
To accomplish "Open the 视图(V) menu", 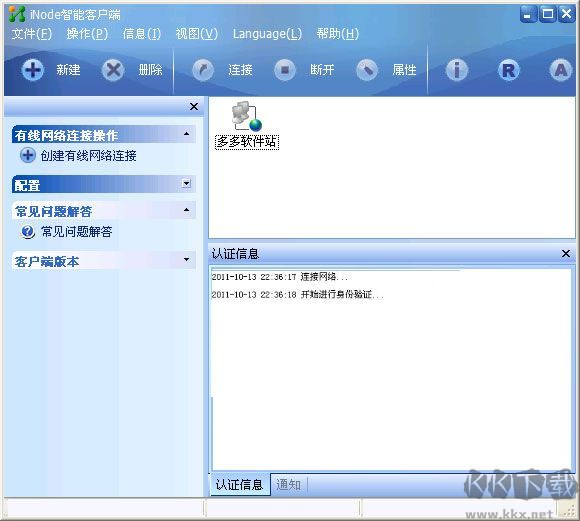I will [x=197, y=34].
